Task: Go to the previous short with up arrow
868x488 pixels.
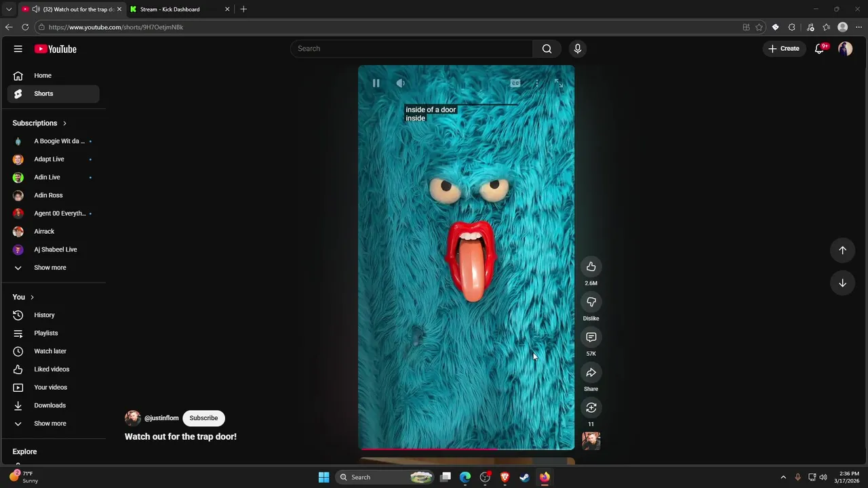Action: 842,250
